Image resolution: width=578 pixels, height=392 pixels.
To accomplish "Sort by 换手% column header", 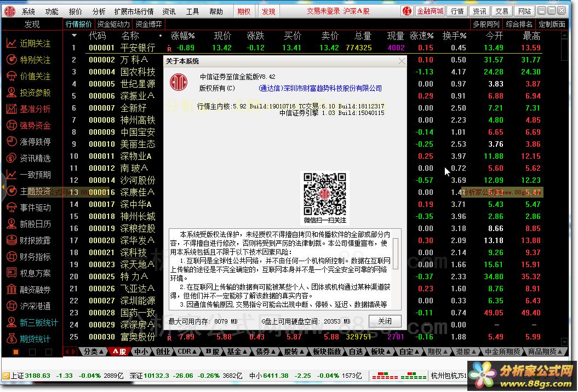I will point(454,36).
